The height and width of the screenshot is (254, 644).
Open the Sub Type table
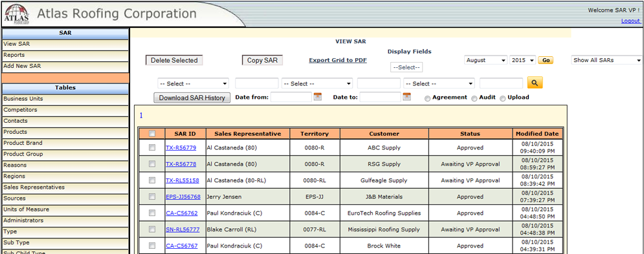click(x=66, y=243)
